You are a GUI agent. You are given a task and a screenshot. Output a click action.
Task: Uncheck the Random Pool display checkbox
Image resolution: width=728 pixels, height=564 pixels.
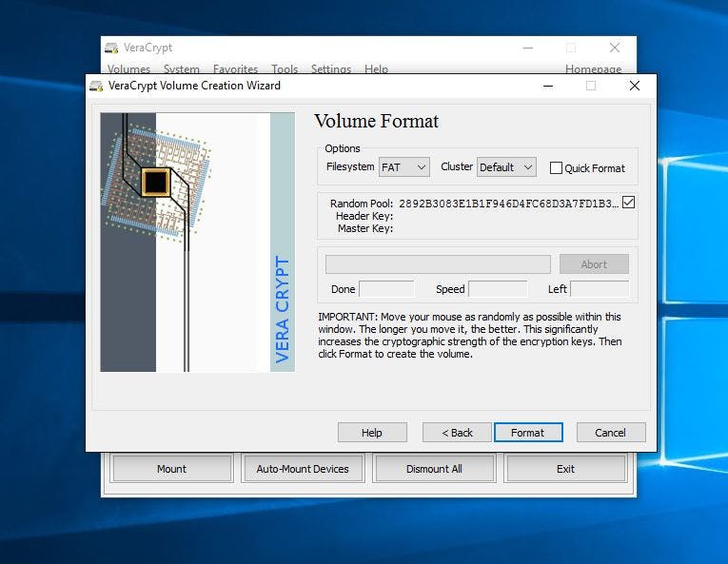click(628, 203)
